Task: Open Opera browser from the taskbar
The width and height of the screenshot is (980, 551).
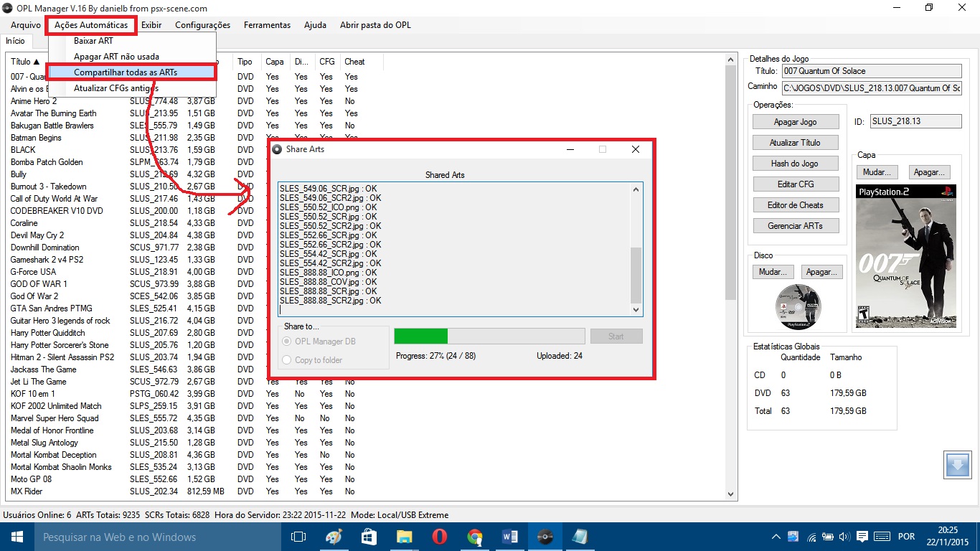Action: (x=439, y=537)
